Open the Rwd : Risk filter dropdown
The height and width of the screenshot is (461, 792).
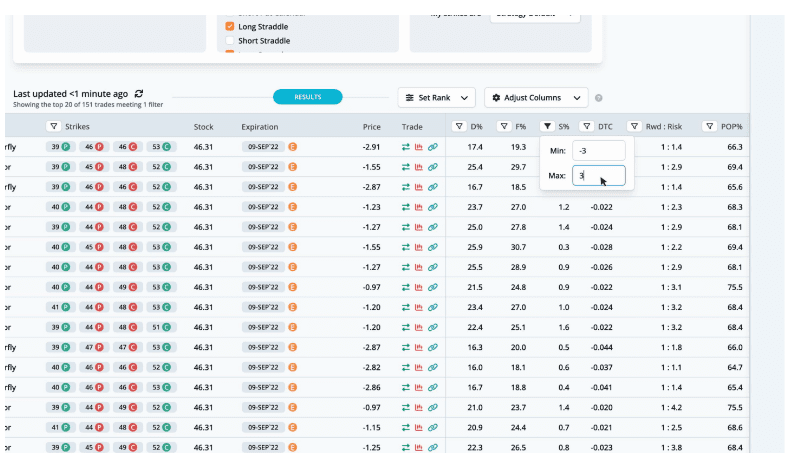[634, 127]
